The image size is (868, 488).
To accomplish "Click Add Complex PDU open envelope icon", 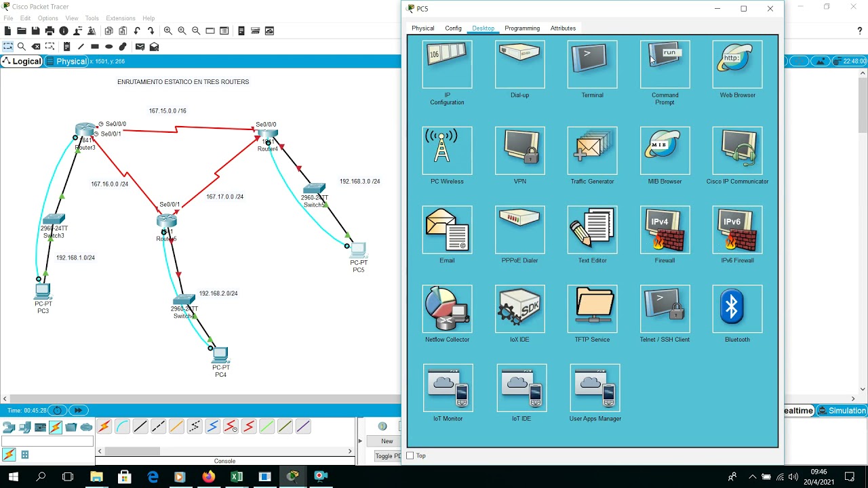I will click(x=154, y=47).
